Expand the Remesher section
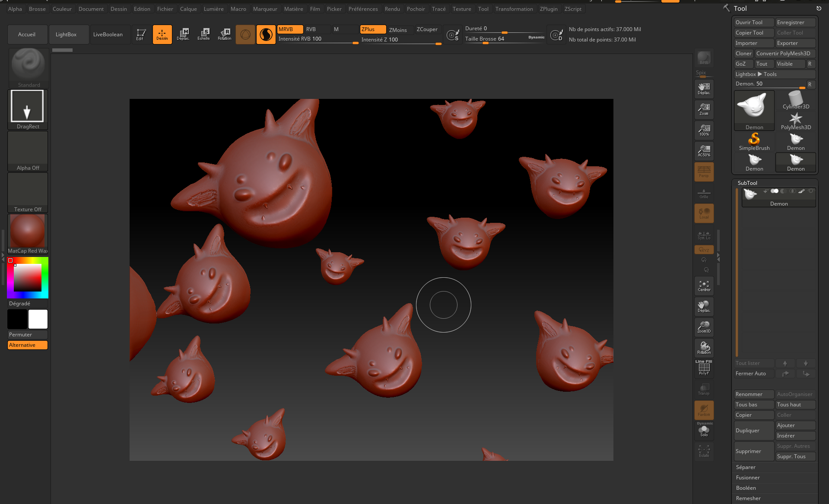829x504 pixels. [748, 498]
